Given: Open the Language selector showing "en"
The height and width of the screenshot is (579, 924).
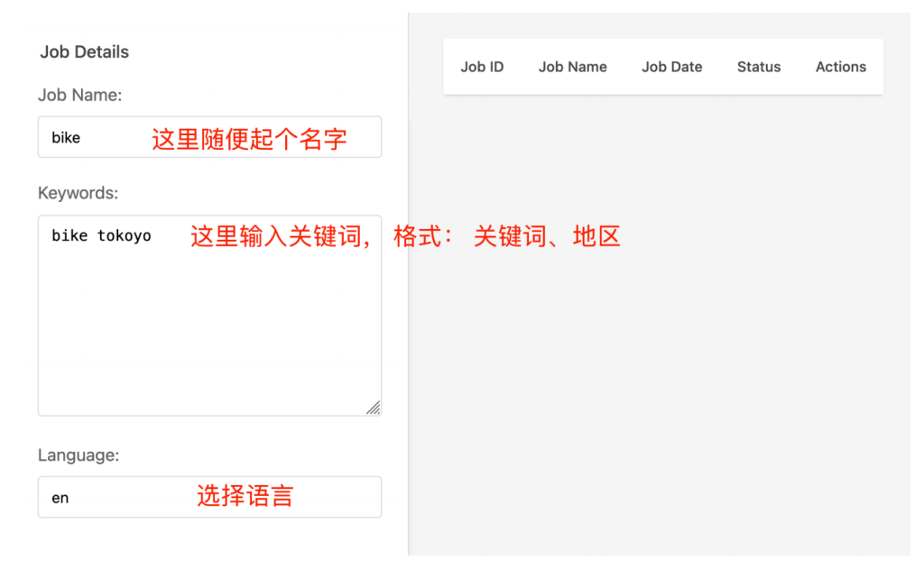Looking at the screenshot, I should click(x=209, y=497).
